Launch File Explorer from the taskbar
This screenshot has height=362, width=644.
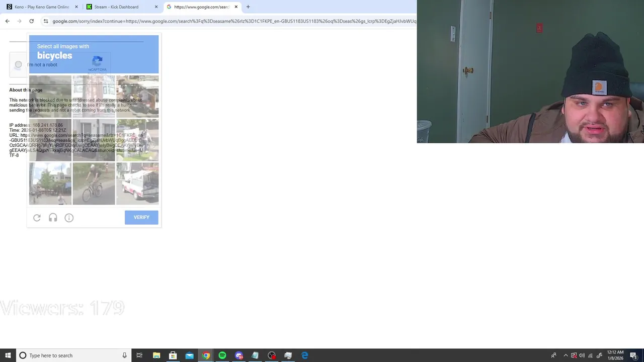pyautogui.click(x=156, y=355)
